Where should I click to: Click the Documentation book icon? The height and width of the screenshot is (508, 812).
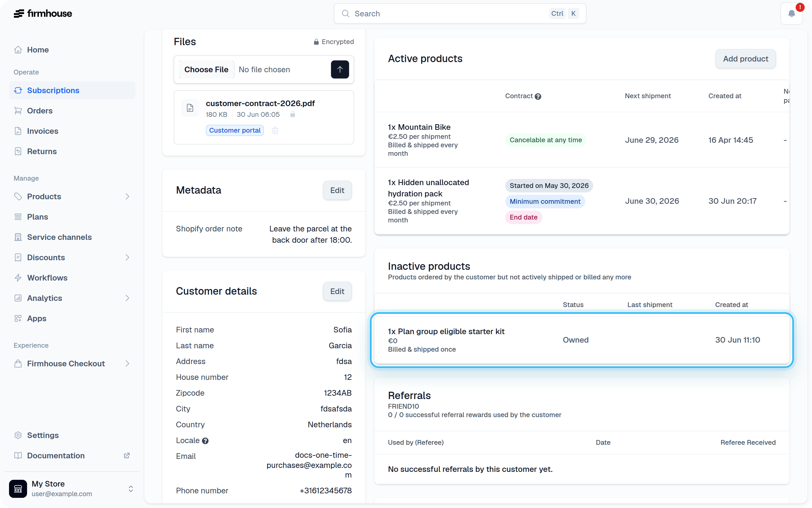click(18, 456)
